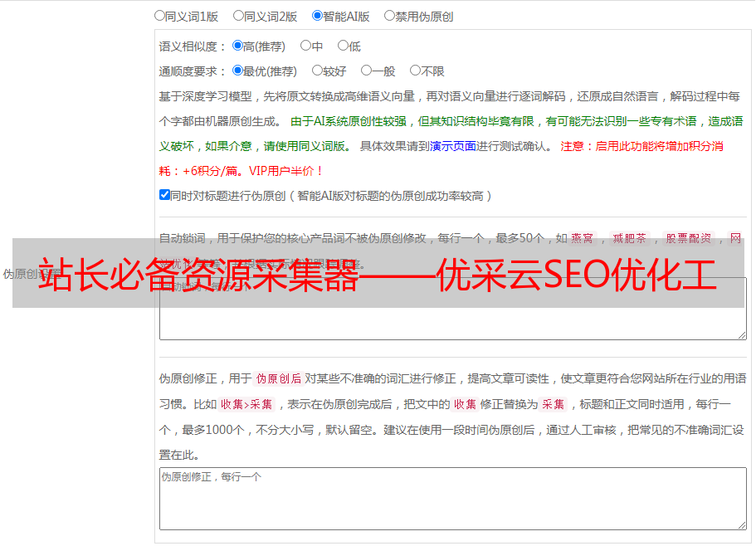Click the 自动锁词 text area
The width and height of the screenshot is (756, 546).
click(453, 309)
